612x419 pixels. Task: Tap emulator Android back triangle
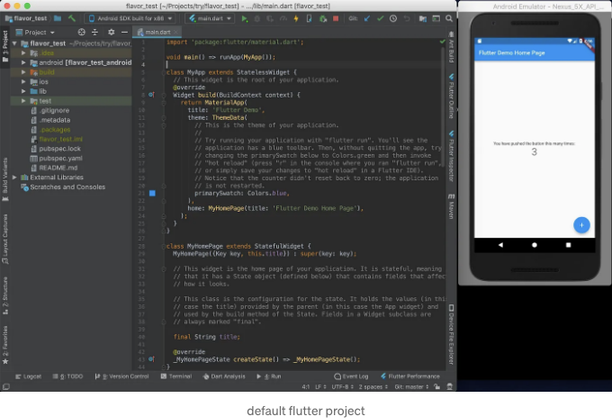[500, 245]
